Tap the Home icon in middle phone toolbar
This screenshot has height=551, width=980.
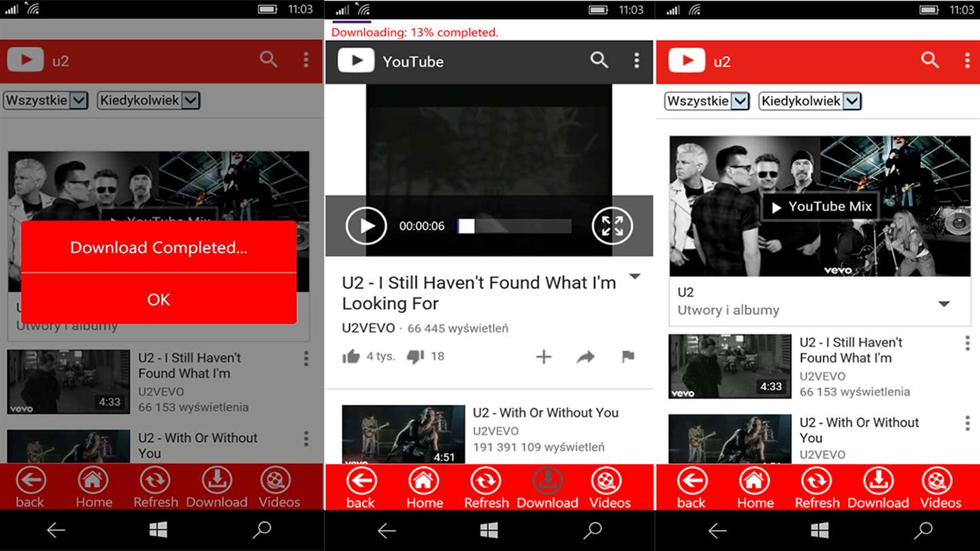(x=424, y=482)
